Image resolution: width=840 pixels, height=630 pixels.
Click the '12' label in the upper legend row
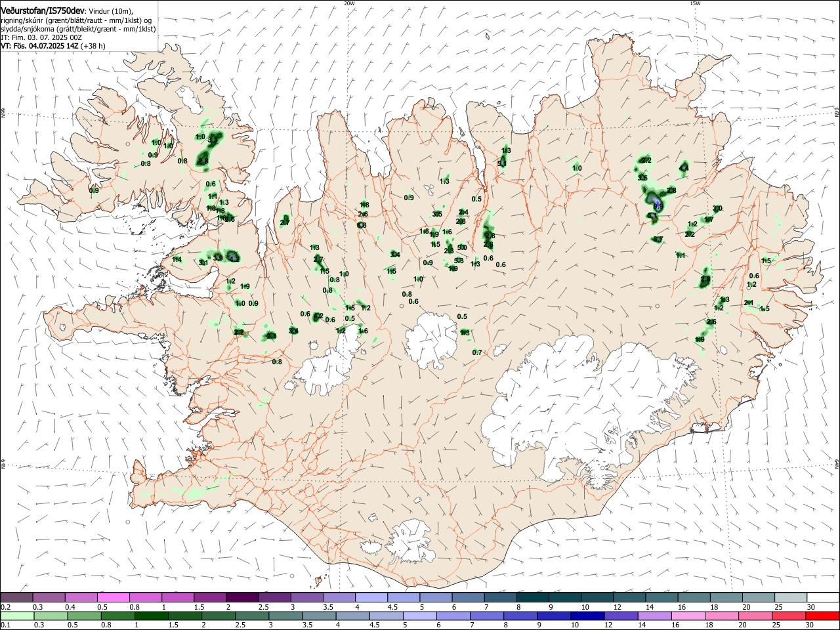617,607
